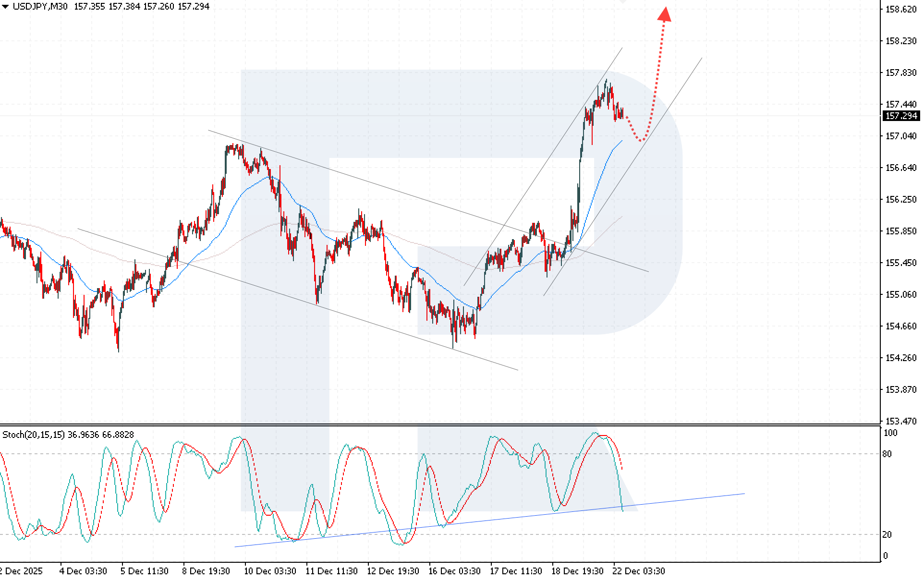924x581 pixels.
Task: Click the 156.250 price axis label
Action: click(900, 199)
